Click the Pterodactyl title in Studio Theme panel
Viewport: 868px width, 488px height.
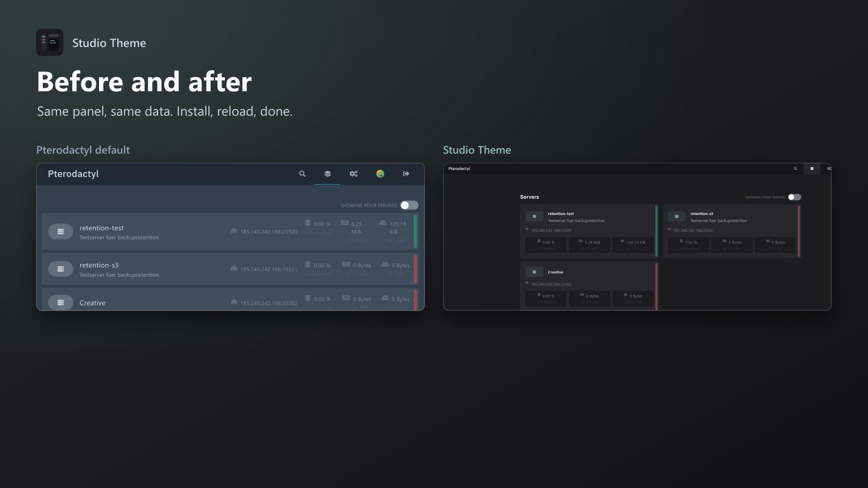point(459,169)
